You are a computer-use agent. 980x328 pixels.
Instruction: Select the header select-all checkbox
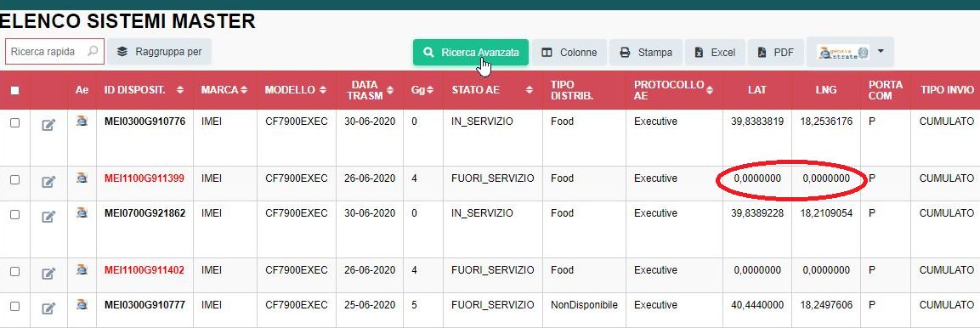[x=15, y=90]
